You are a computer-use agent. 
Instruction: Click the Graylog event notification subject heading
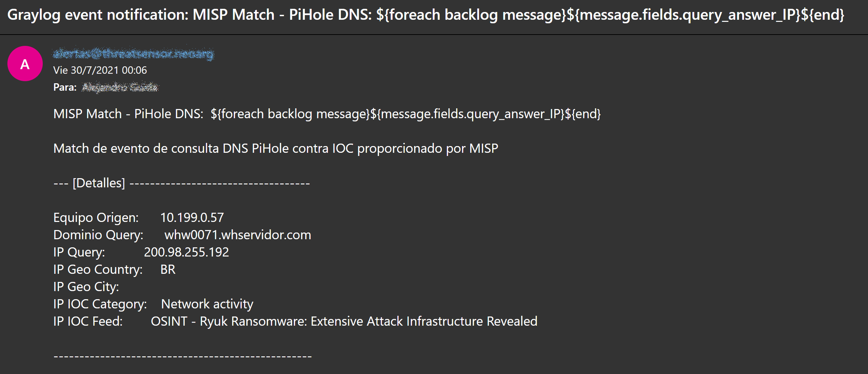426,15
